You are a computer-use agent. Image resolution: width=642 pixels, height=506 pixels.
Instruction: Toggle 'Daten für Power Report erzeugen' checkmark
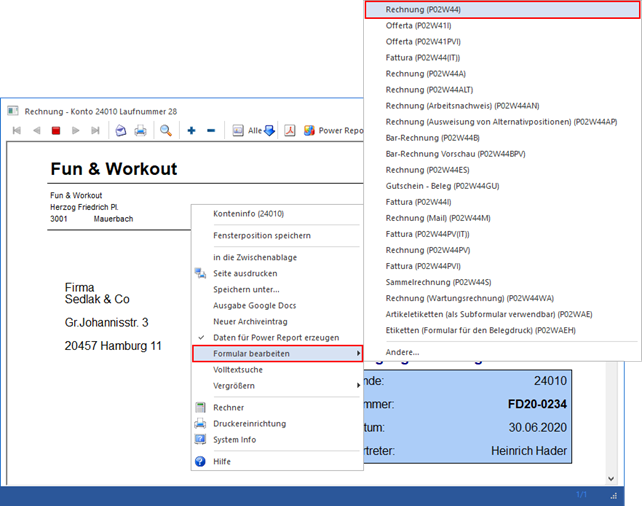[x=276, y=337]
